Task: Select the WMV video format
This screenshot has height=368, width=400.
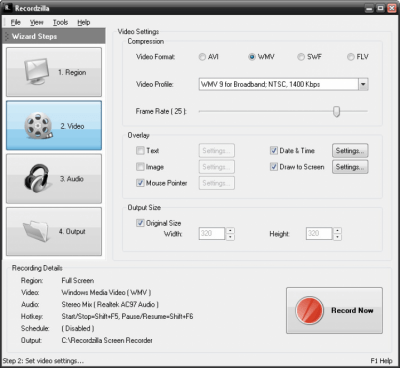Action: coord(252,57)
